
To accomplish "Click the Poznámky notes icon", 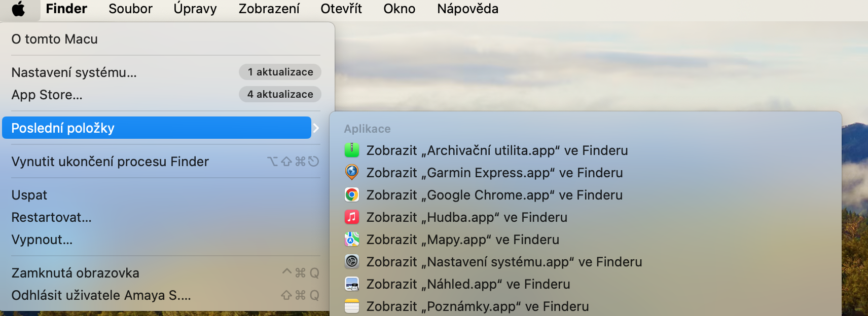I will [x=352, y=306].
